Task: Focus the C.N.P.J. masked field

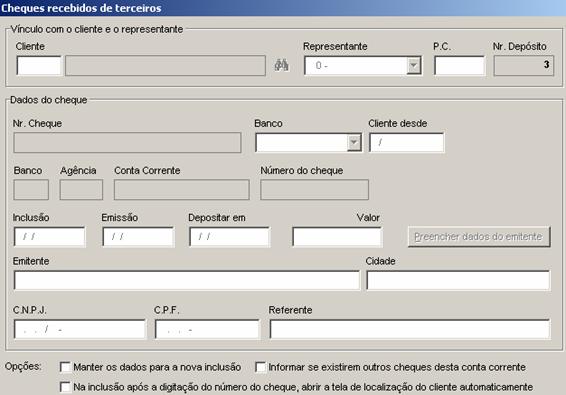Action: pos(80,329)
